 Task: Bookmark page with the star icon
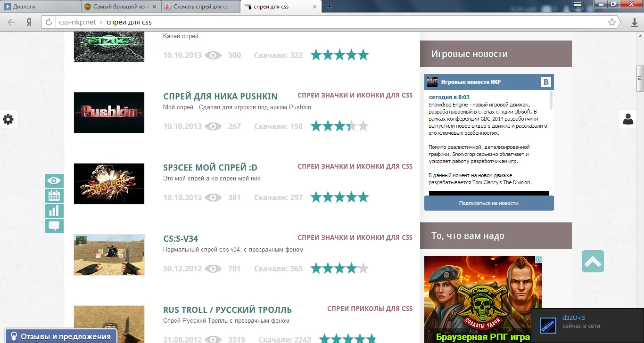pyautogui.click(x=611, y=22)
